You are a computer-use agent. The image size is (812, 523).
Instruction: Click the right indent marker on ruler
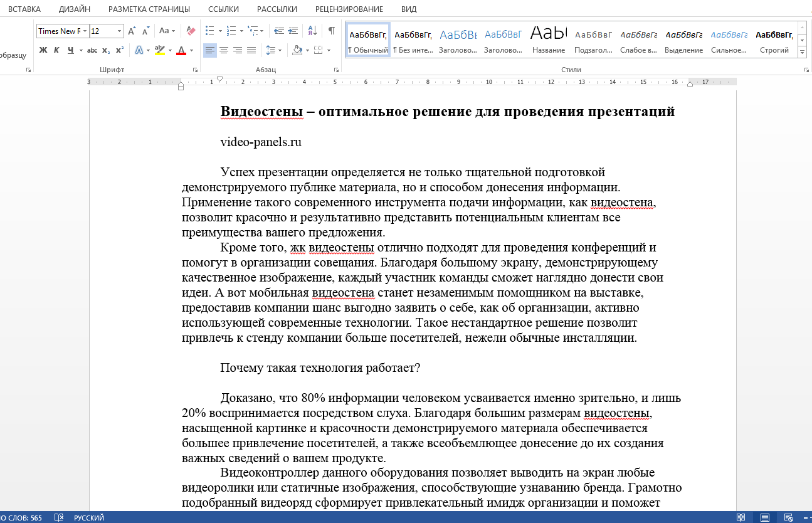pyautogui.click(x=690, y=83)
